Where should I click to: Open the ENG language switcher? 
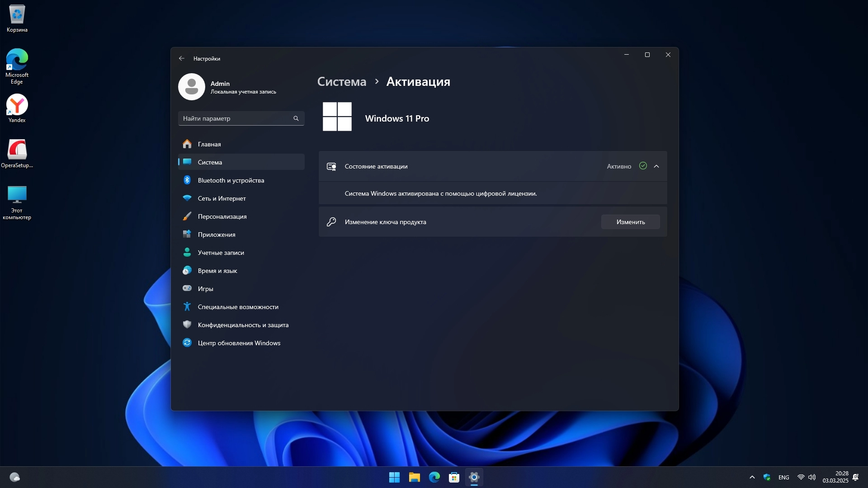pyautogui.click(x=783, y=477)
